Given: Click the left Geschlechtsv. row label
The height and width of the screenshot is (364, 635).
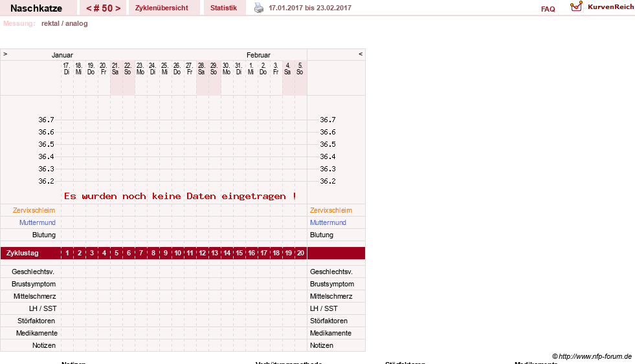Looking at the screenshot, I should 33,272.
